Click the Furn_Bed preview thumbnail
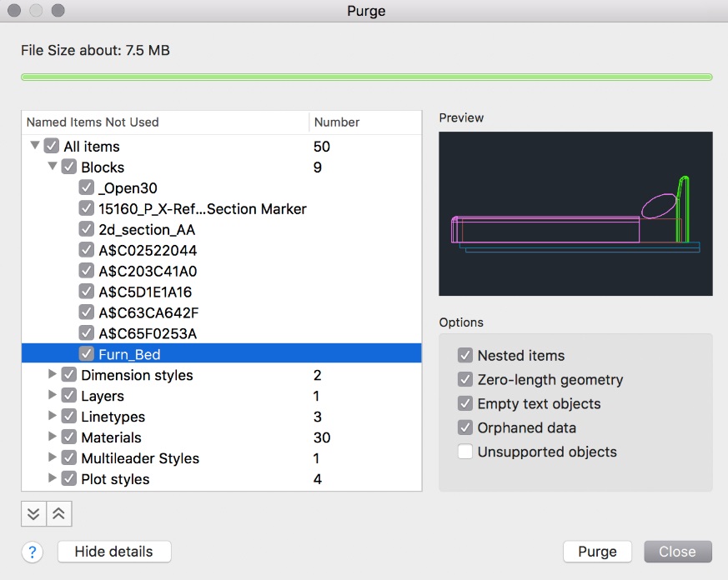The image size is (728, 580). pyautogui.click(x=575, y=213)
